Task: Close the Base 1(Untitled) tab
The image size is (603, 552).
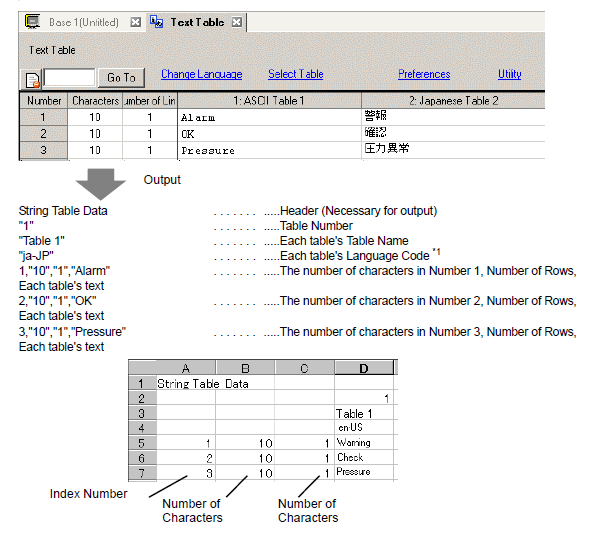Action: [135, 22]
